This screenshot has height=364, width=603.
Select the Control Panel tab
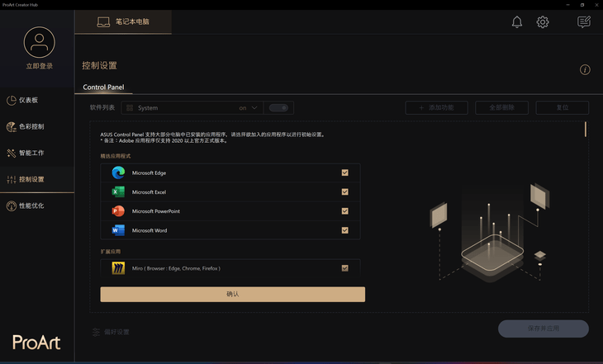[103, 87]
